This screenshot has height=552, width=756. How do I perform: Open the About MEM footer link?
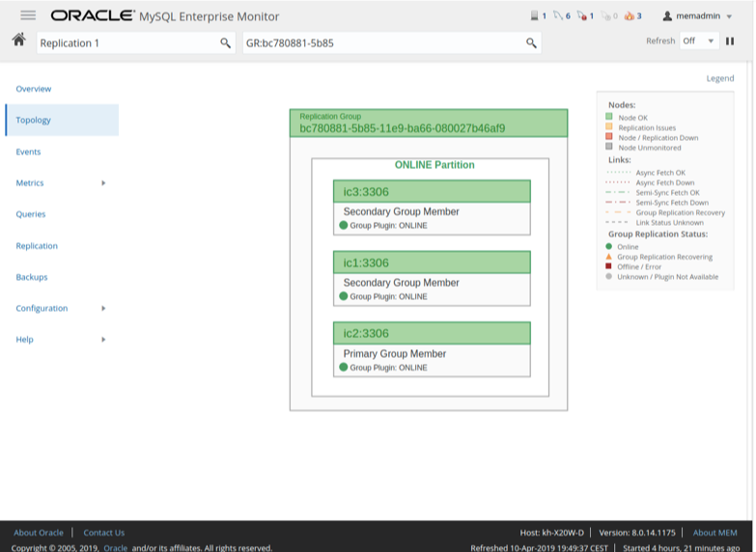pos(715,533)
